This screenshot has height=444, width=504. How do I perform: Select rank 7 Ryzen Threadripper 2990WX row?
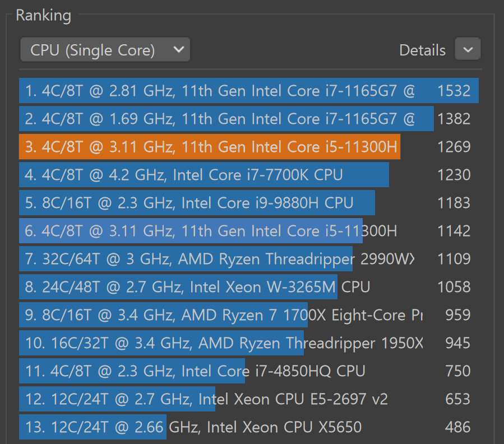[x=249, y=259]
